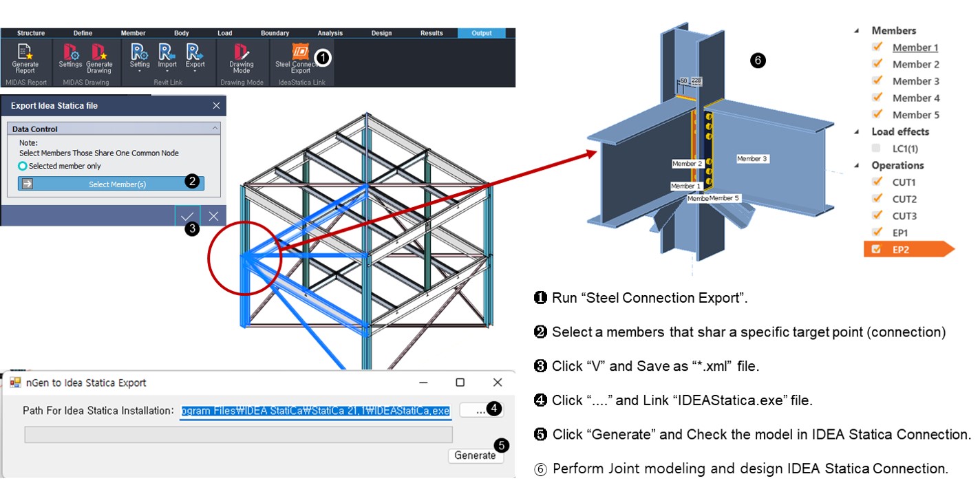
Task: Enable the LC1(1) load effect checkbox
Action: (x=876, y=148)
